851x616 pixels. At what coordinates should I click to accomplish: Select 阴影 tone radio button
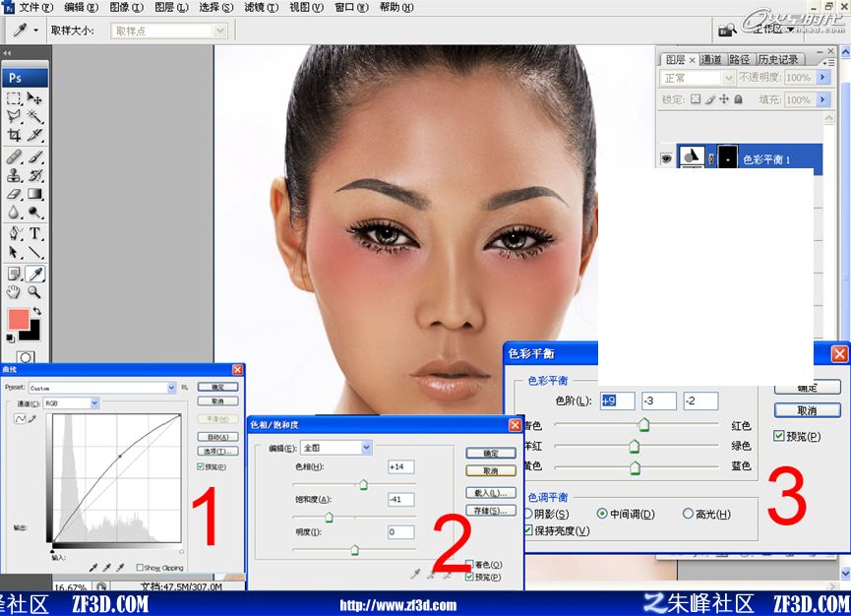[528, 514]
